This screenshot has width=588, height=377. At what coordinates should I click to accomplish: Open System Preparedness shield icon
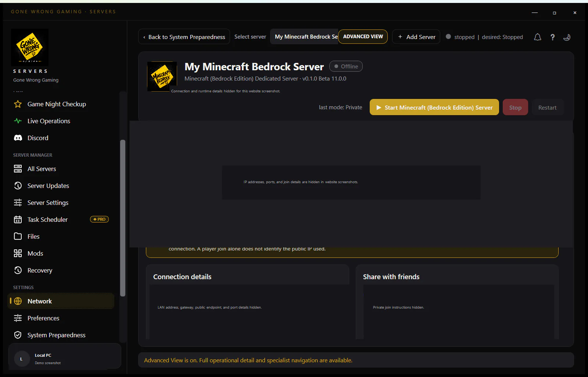(18, 335)
